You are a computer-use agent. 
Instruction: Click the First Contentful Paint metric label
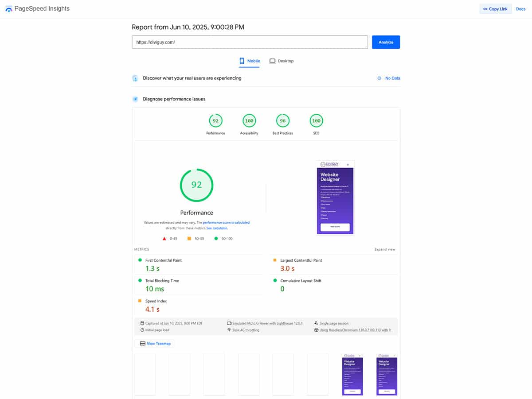click(164, 260)
